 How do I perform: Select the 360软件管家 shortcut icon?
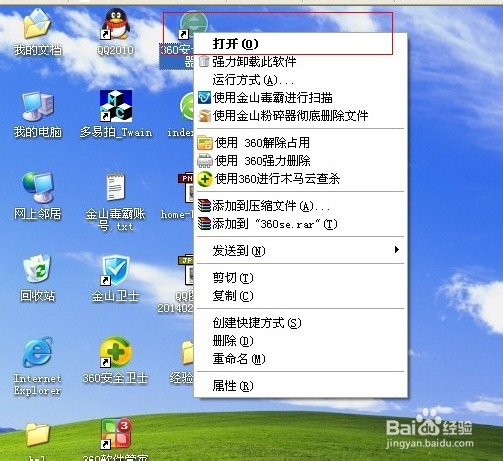pyautogui.click(x=116, y=433)
